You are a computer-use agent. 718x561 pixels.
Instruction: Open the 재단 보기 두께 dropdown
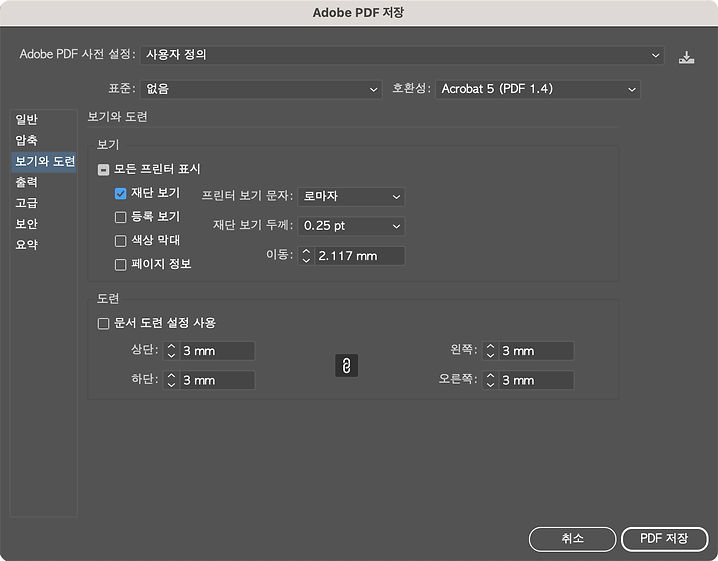pos(351,226)
